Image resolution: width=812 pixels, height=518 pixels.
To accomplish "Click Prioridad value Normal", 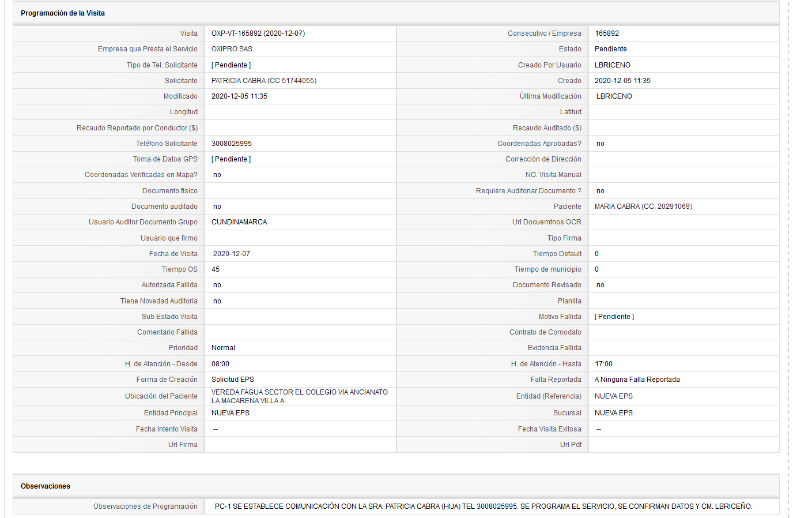I will [223, 348].
